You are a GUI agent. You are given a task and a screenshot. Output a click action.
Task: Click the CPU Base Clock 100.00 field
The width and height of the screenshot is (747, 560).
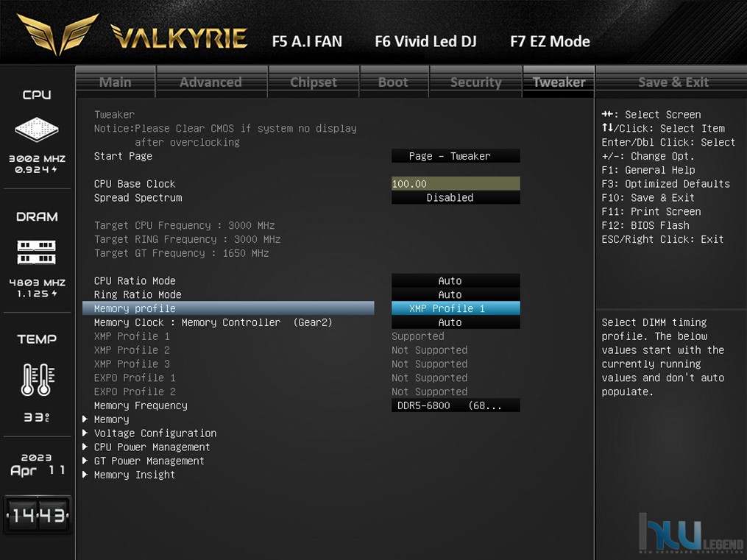456,184
